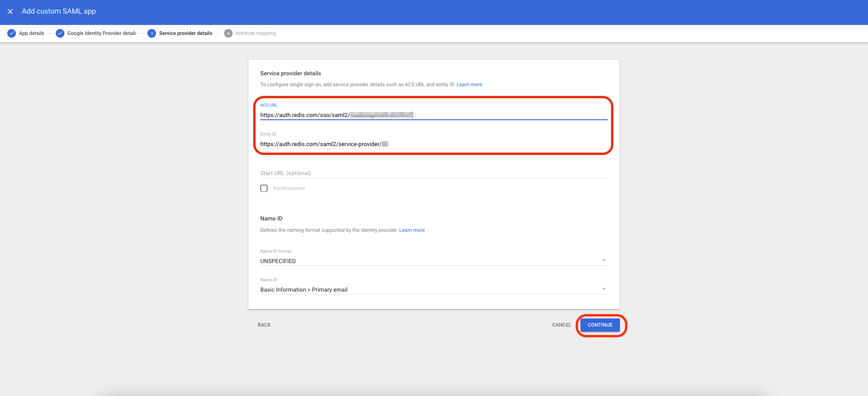Click the Signed response label

(x=289, y=188)
